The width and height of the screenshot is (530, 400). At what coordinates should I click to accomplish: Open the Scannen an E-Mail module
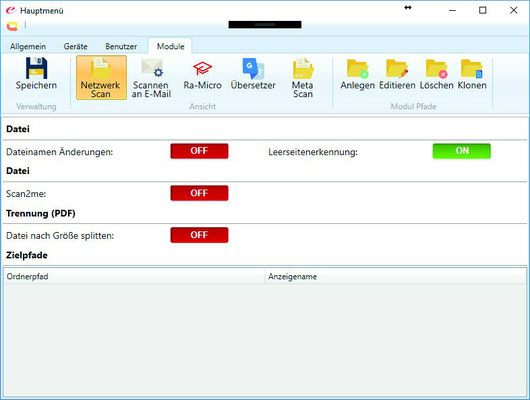coord(151,78)
